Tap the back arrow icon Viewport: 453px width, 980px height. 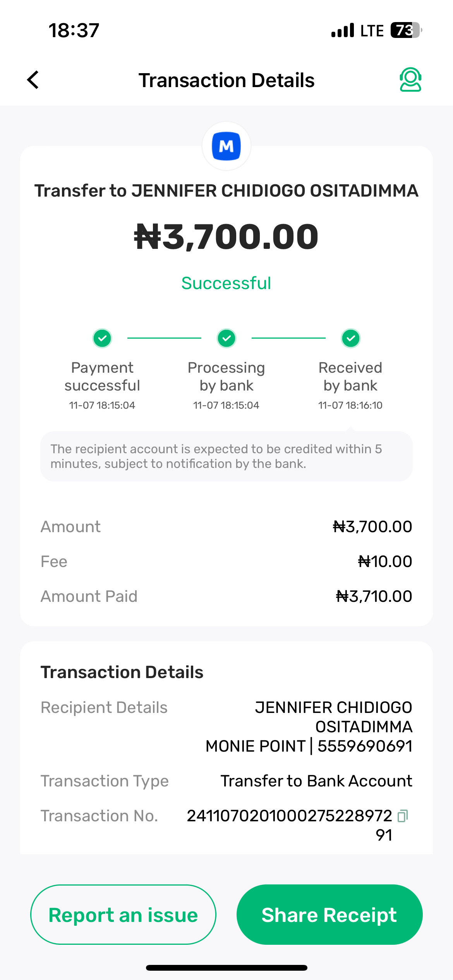(x=33, y=80)
